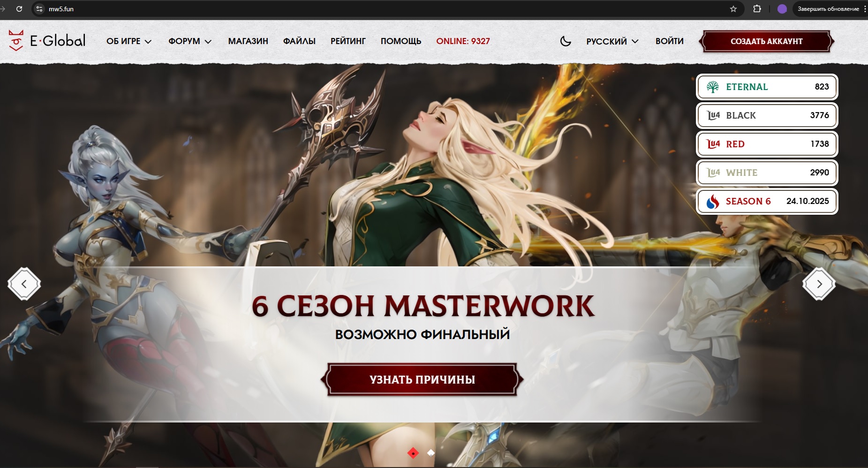Viewport: 868px width, 468px height.
Task: Click the 24.10.2025 season date
Action: [x=808, y=201]
